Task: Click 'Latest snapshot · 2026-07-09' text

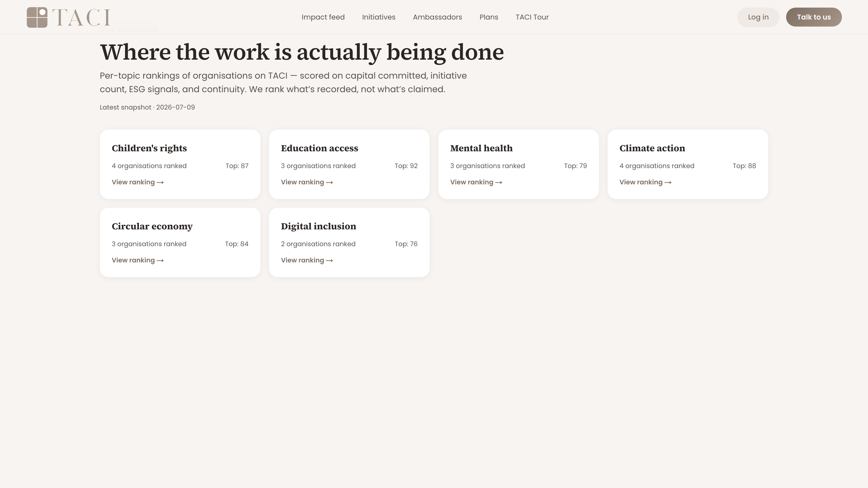Action: coord(147,107)
